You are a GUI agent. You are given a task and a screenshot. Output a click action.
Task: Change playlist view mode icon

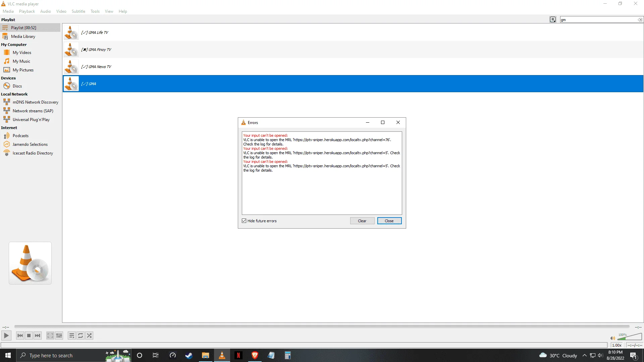pos(553,20)
